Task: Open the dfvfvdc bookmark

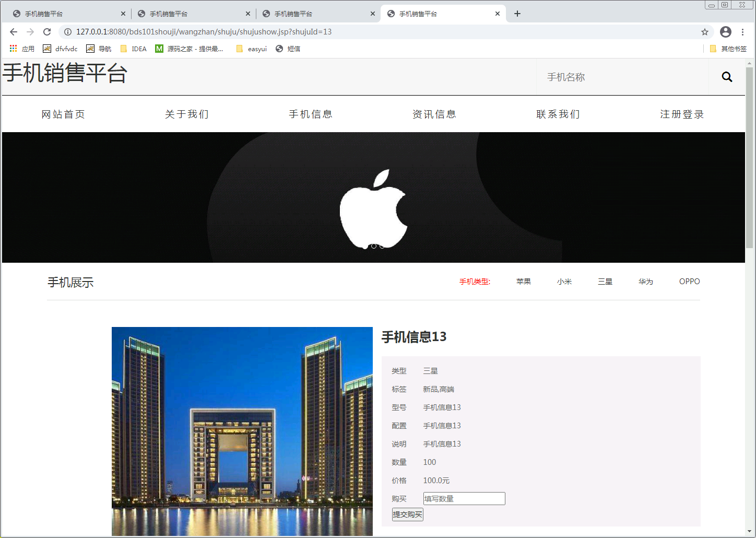Action: [61, 49]
